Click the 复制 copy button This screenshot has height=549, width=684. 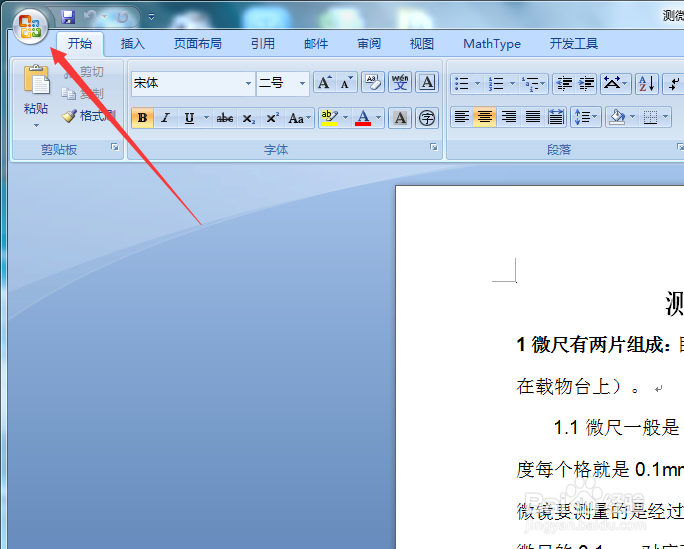83,93
